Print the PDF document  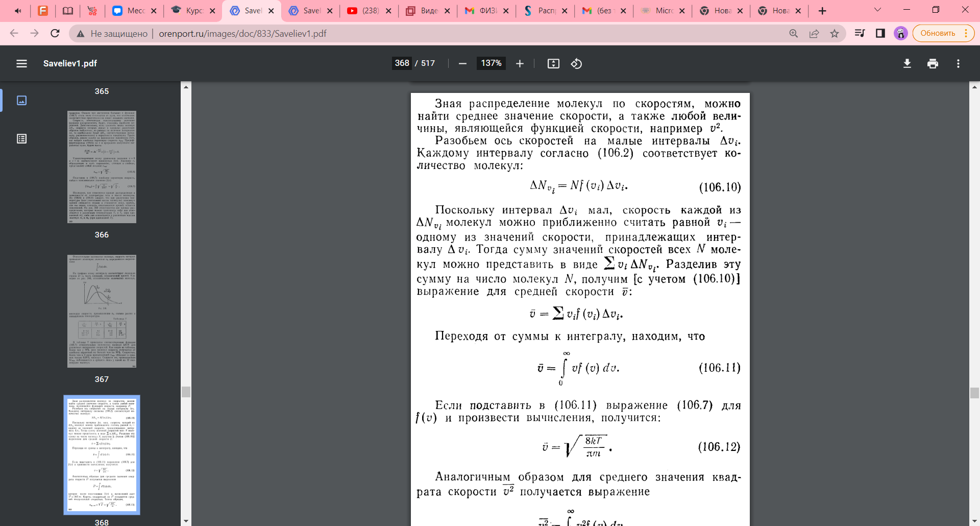[x=933, y=63]
